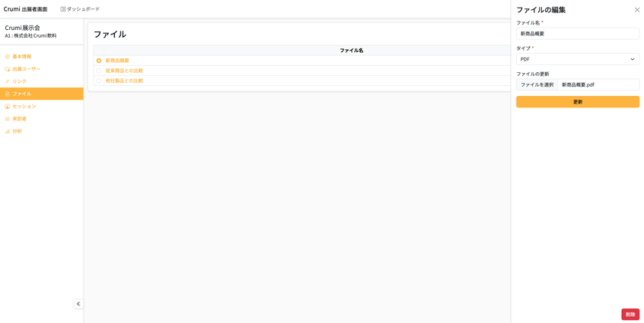Click the ファイルを選択 file chooser button
The width and height of the screenshot is (644, 323).
pyautogui.click(x=537, y=84)
